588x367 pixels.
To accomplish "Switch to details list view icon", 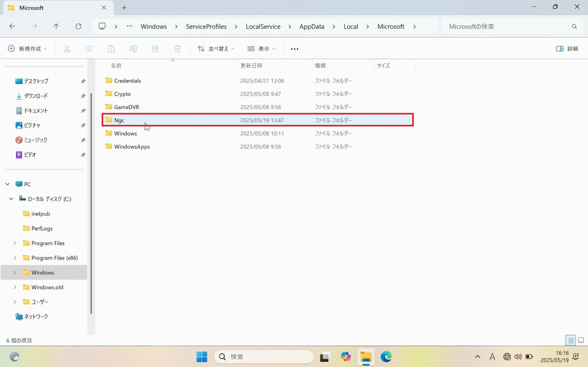I will pyautogui.click(x=571, y=340).
